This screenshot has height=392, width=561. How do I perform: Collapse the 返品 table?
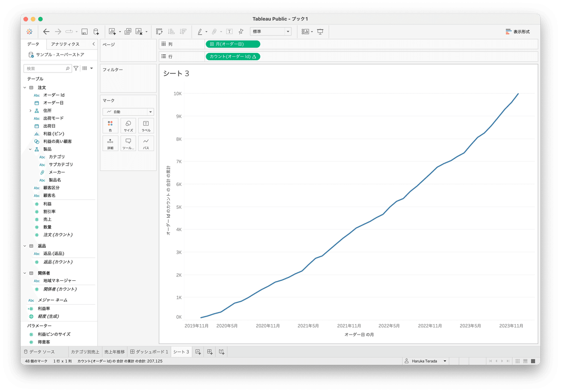click(25, 246)
